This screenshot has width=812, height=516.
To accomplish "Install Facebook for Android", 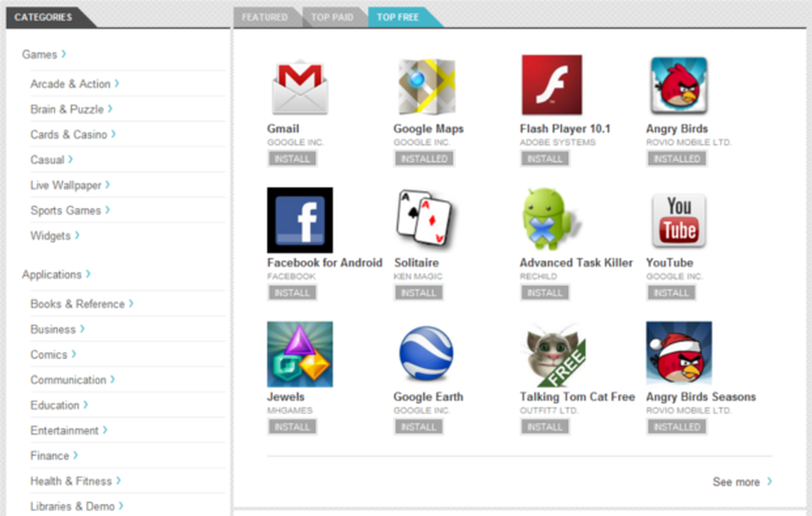I will pyautogui.click(x=292, y=293).
